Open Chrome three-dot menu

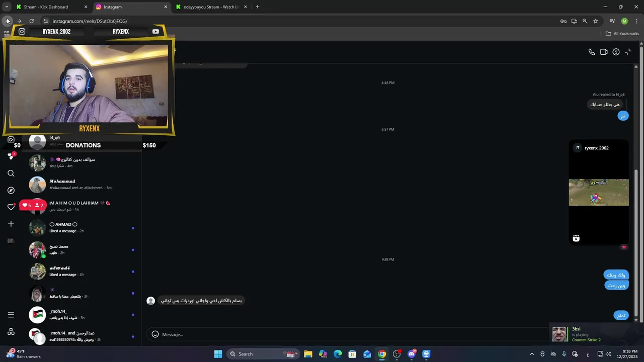(x=636, y=21)
